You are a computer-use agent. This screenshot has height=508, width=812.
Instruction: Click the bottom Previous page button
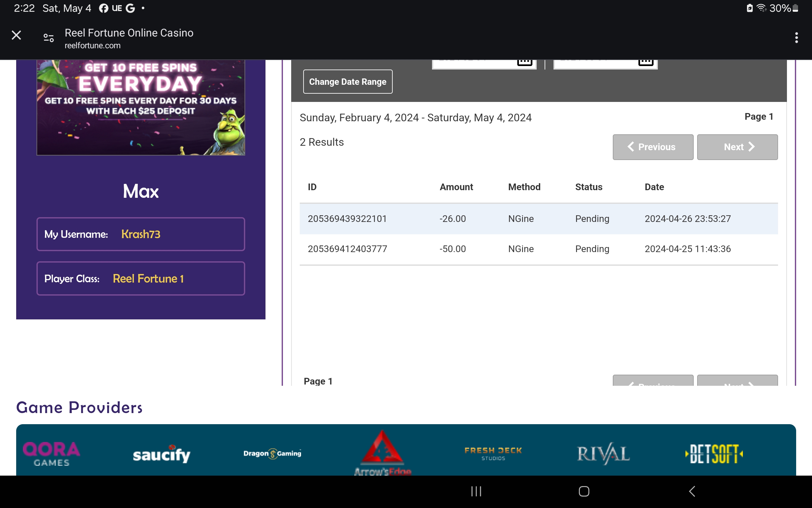click(x=653, y=380)
